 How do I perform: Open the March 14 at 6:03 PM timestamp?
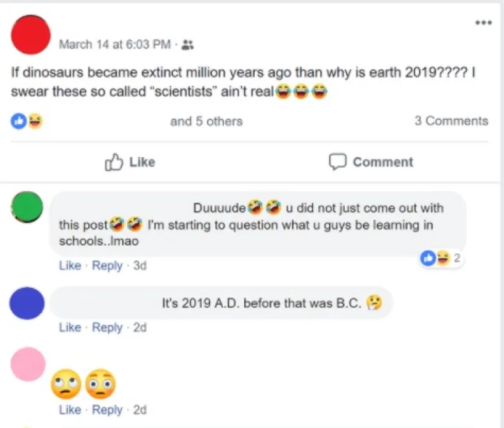tap(115, 45)
